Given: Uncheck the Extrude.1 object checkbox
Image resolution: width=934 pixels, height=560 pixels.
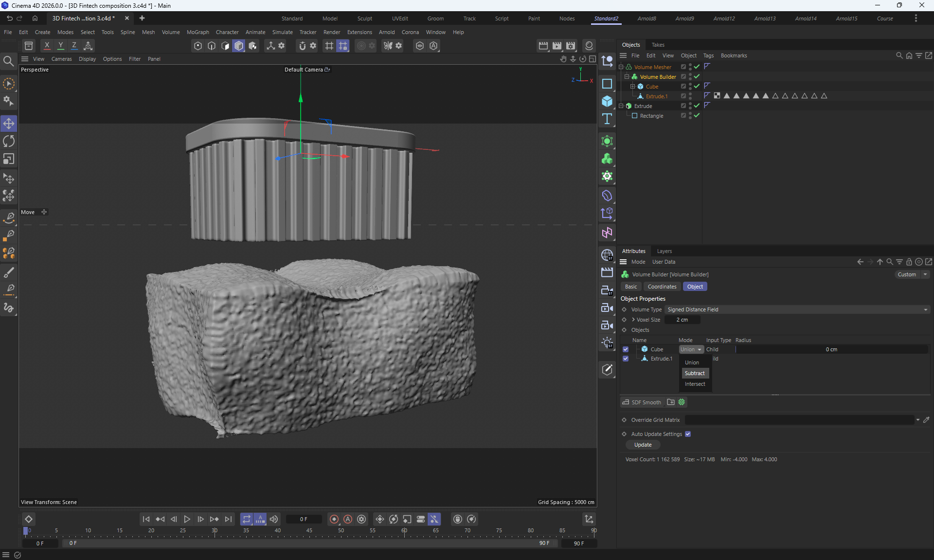Looking at the screenshot, I should coord(626,359).
